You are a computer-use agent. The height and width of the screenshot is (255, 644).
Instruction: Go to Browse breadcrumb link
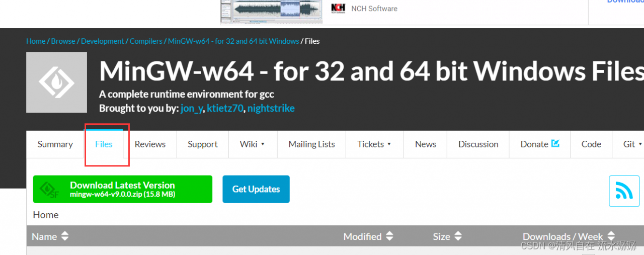(63, 41)
